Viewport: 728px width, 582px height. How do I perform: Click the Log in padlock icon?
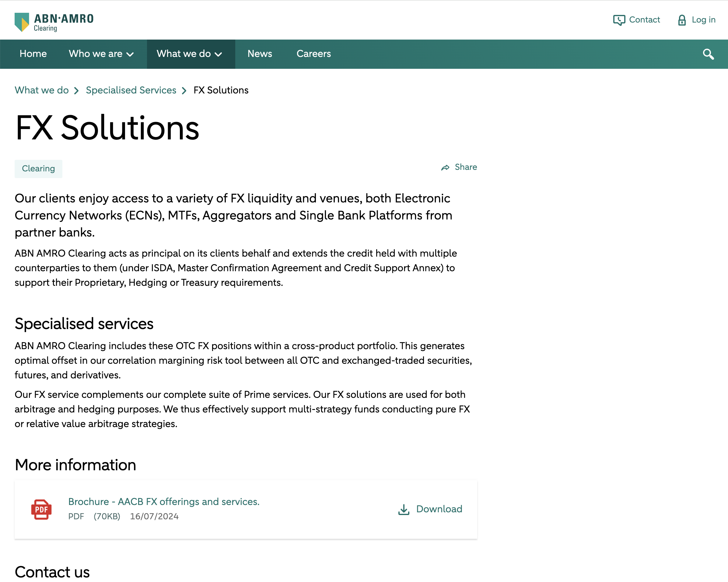coord(682,20)
